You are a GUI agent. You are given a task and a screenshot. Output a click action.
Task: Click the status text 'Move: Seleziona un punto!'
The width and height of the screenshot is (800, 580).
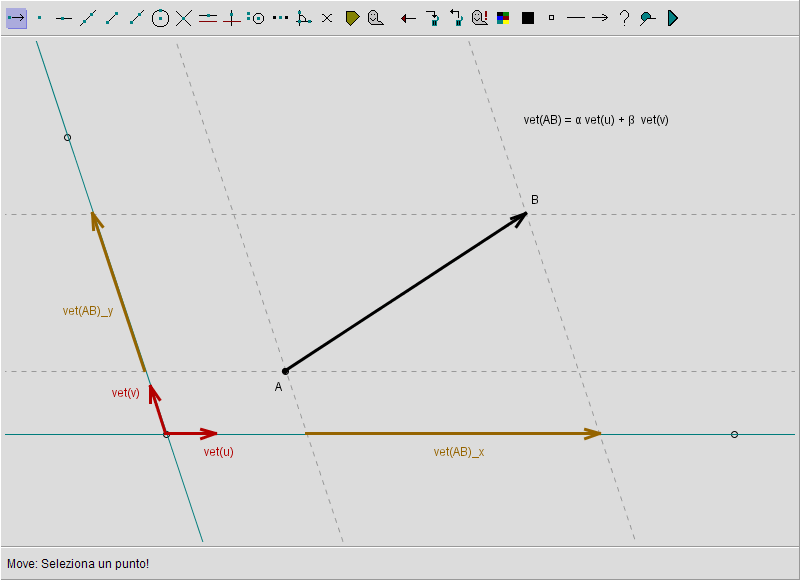[x=78, y=564]
